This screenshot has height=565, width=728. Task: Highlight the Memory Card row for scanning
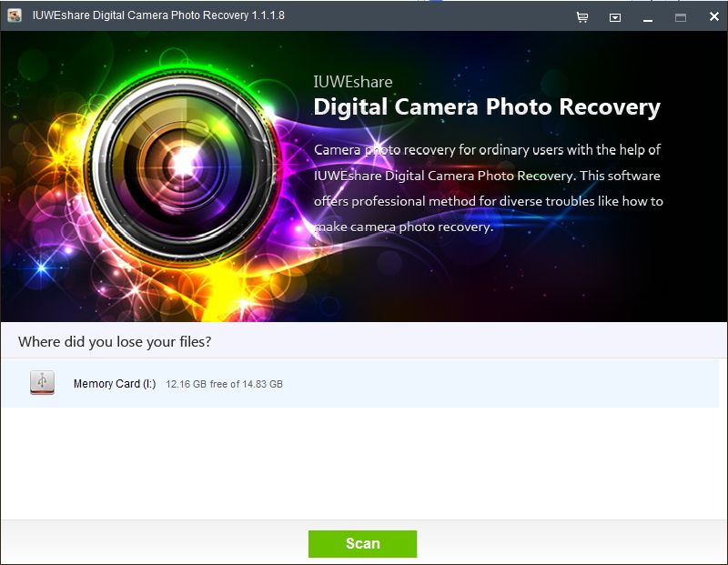pos(273,383)
